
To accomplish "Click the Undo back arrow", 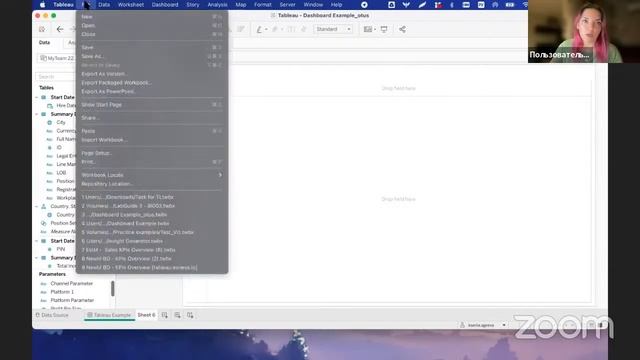I will tap(60, 29).
